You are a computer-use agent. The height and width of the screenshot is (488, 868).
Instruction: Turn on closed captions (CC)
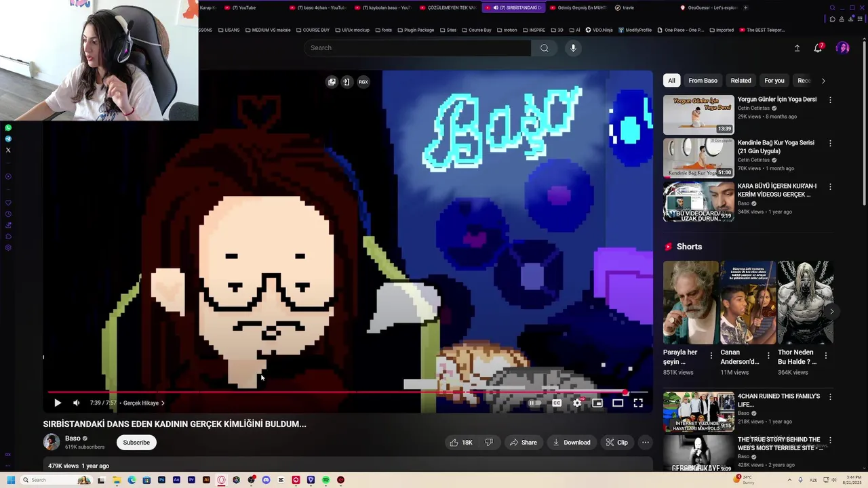coord(557,403)
